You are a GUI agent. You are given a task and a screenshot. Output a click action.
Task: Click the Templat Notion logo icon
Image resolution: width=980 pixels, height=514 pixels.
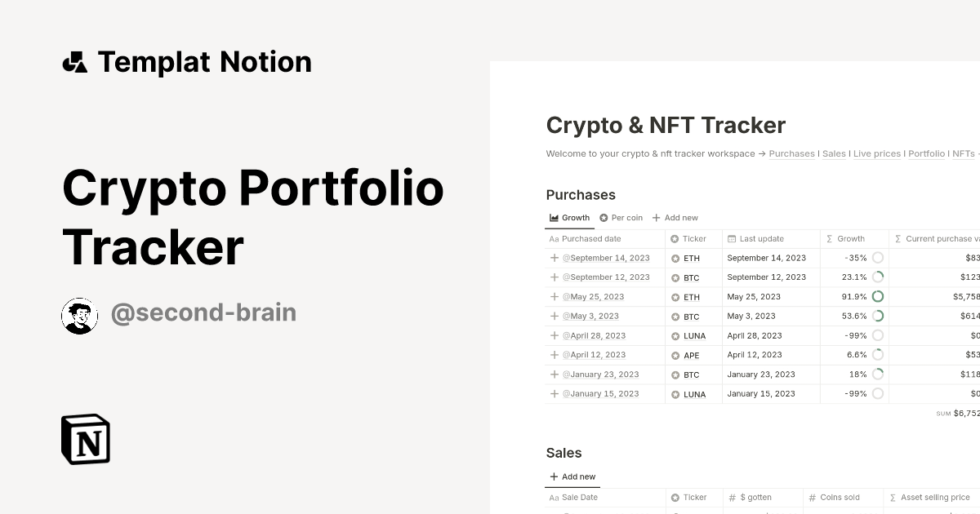click(76, 61)
